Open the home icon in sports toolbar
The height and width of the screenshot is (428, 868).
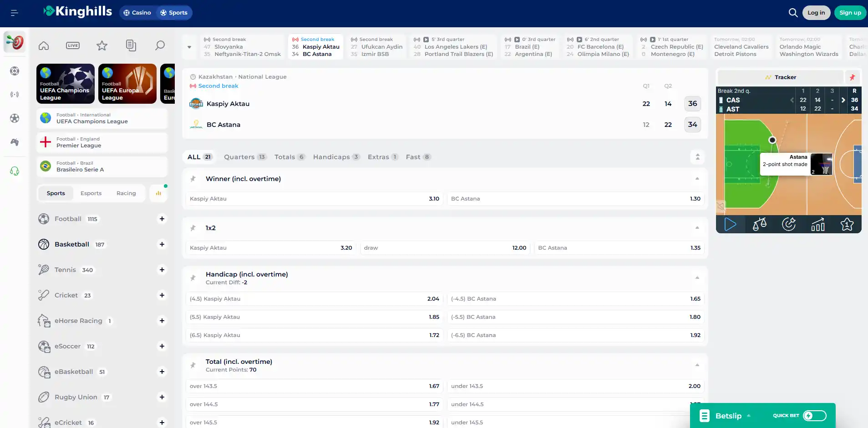[44, 45]
